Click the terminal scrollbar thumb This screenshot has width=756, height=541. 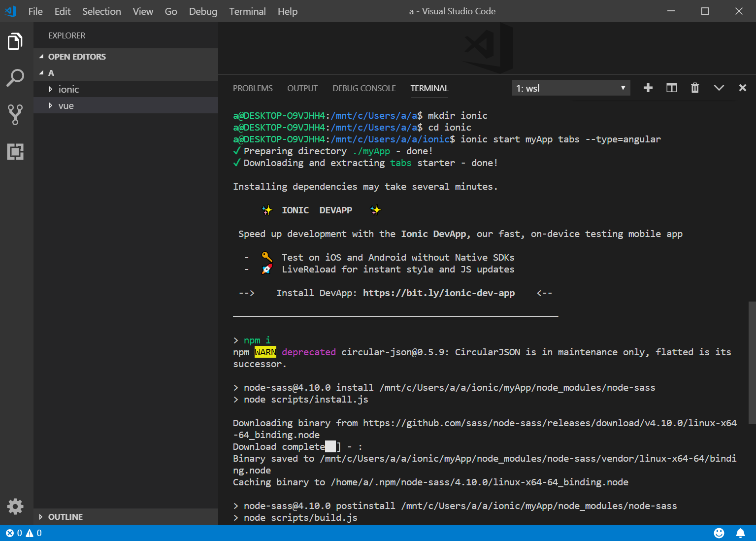pos(752,362)
